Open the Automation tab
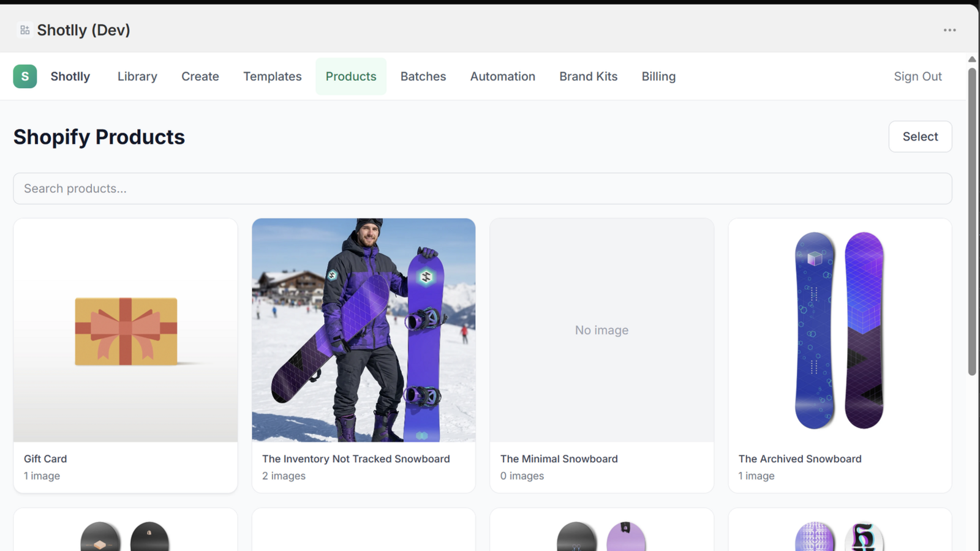The image size is (980, 551). (x=503, y=77)
